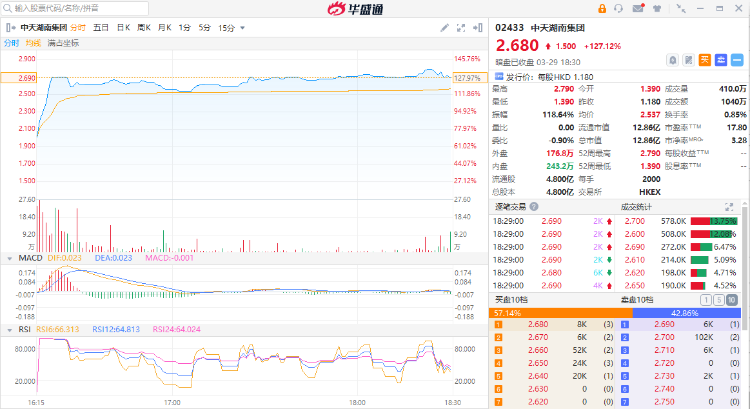Screen dimensions: 750x409
Task: Switch to 15分 fifteen-minute chart tab
Action: 226,28
